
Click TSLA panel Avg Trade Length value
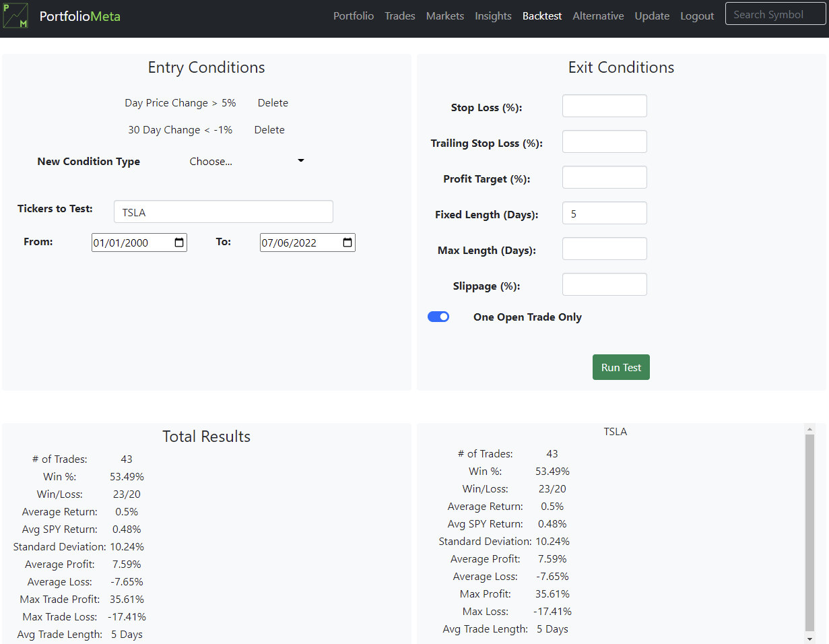click(x=552, y=629)
